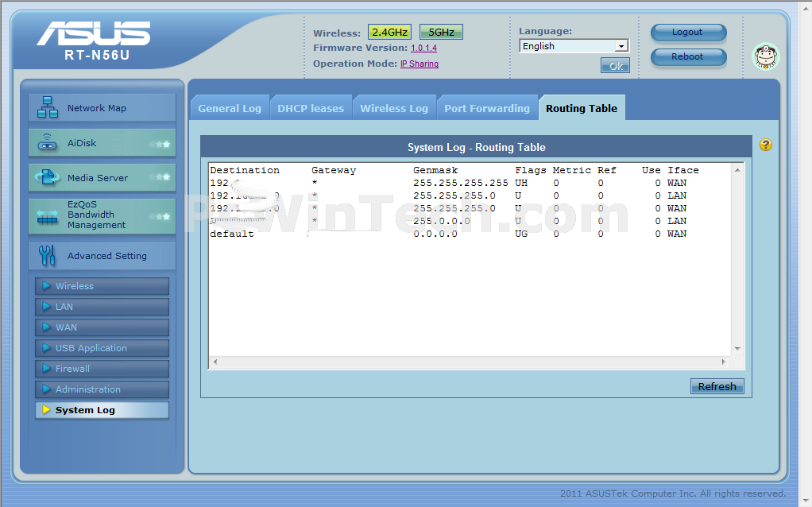Open the System Log submenu
812x507 pixels.
point(102,410)
